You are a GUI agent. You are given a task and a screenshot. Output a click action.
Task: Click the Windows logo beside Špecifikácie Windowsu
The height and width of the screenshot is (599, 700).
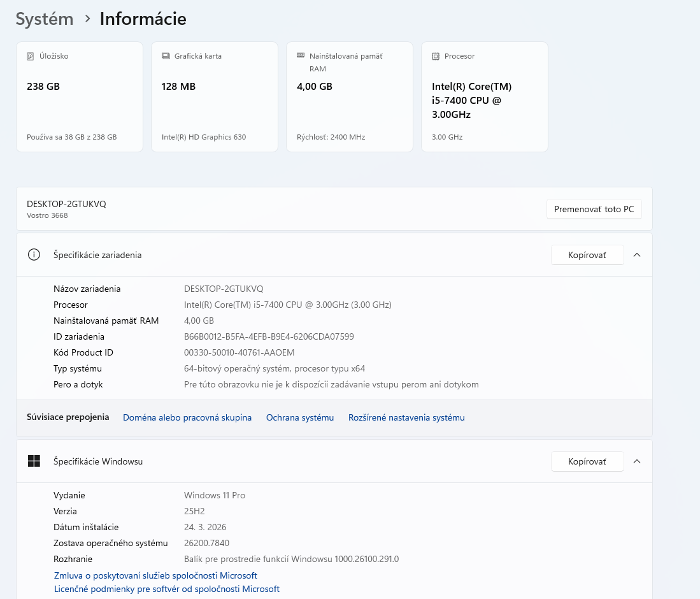coord(34,461)
